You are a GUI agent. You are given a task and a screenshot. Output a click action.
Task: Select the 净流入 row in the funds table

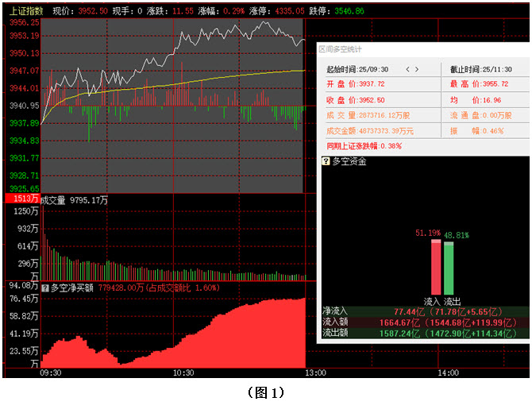[x=423, y=312]
